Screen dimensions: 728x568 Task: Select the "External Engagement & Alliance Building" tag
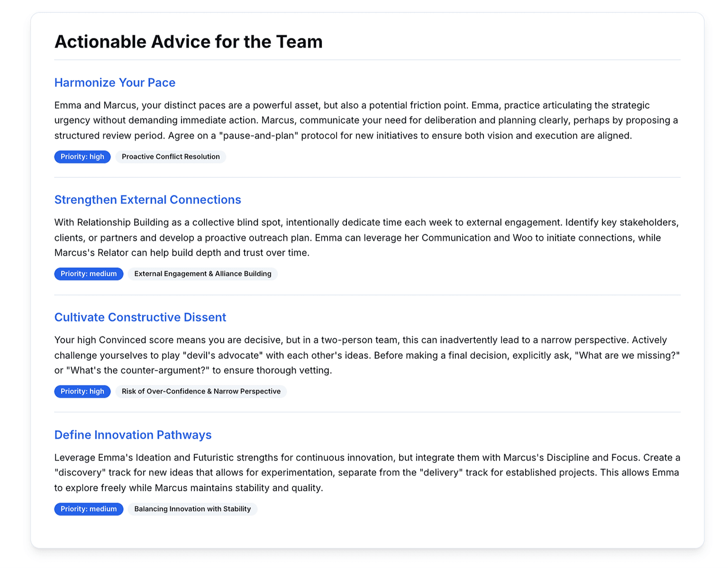pyautogui.click(x=202, y=274)
